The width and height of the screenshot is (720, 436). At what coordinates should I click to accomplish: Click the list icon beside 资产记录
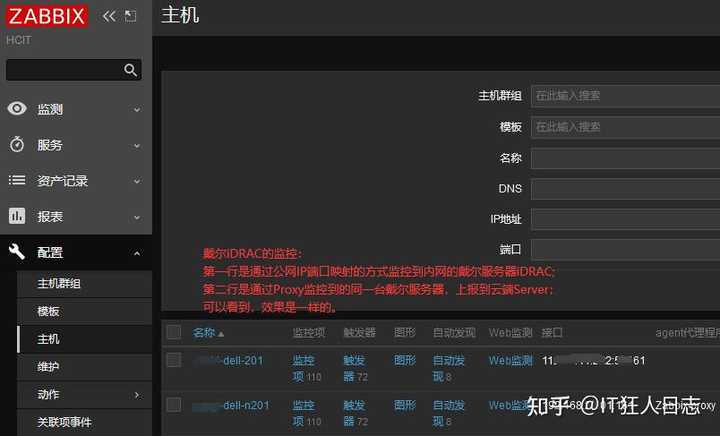[x=17, y=180]
